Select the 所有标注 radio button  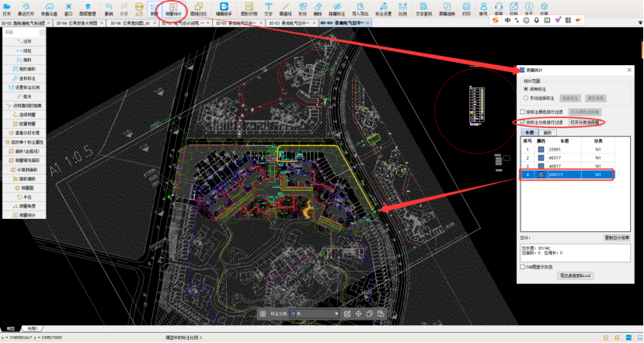point(526,89)
